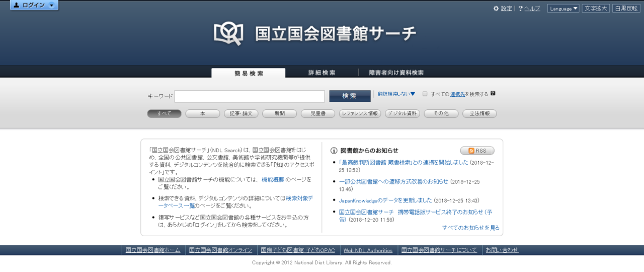Toggle 白黒反転 color inversion
This screenshot has height=272, width=644.
(x=626, y=9)
